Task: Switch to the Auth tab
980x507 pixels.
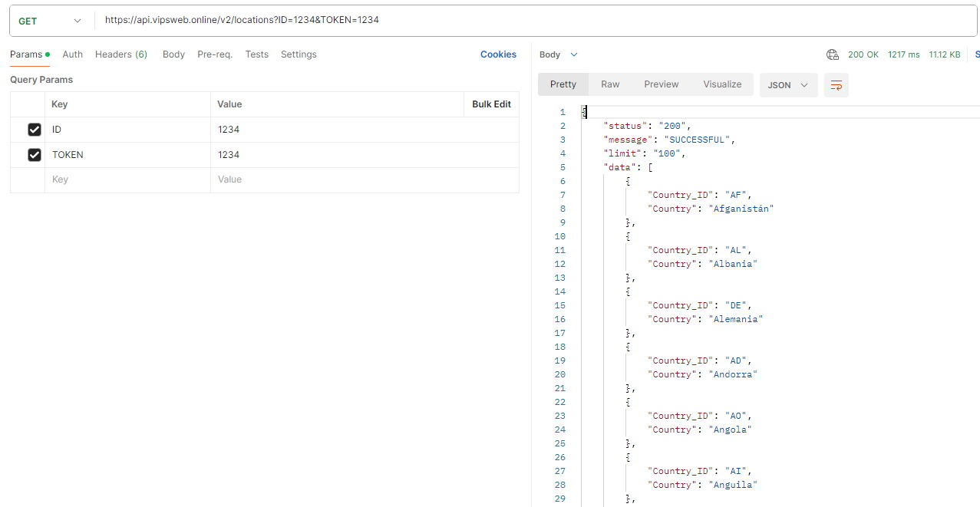Action: [x=73, y=54]
